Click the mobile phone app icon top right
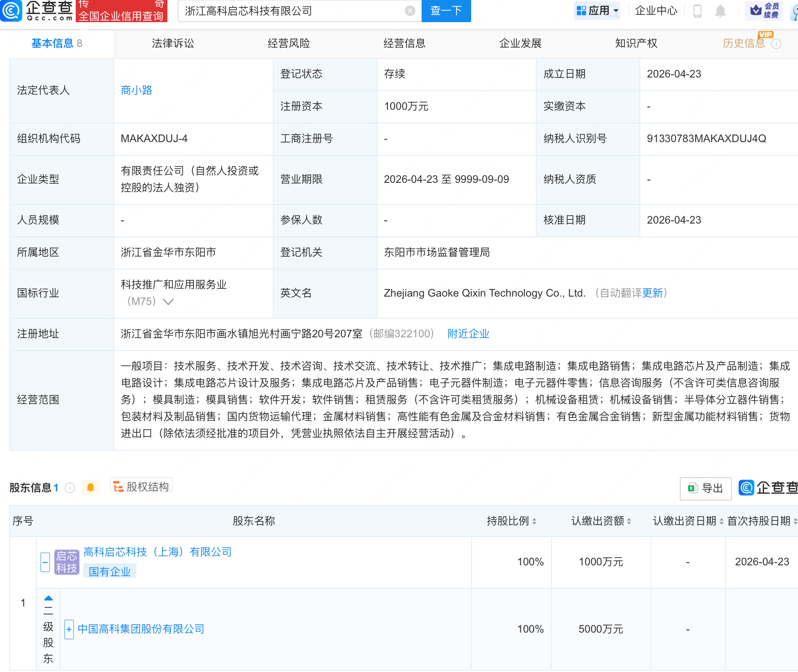Viewport: 798px width, 672px height. pos(698,11)
